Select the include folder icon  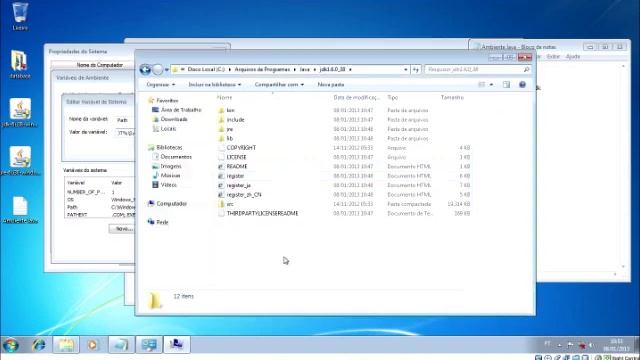[x=221, y=120]
